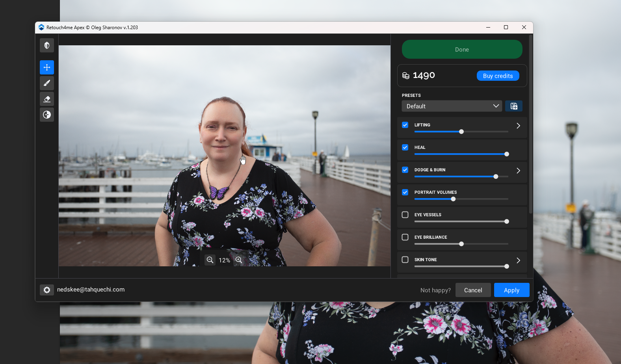Click the save preset icon

pyautogui.click(x=514, y=106)
